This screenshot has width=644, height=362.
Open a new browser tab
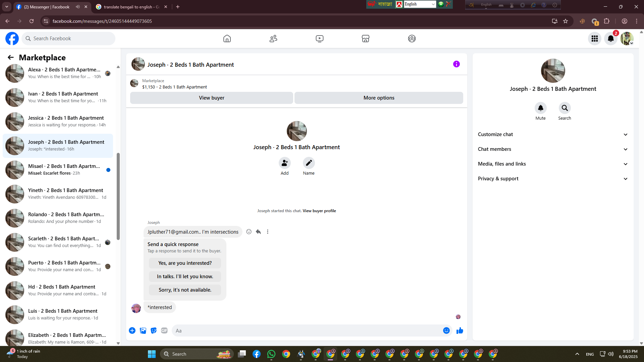point(178,7)
